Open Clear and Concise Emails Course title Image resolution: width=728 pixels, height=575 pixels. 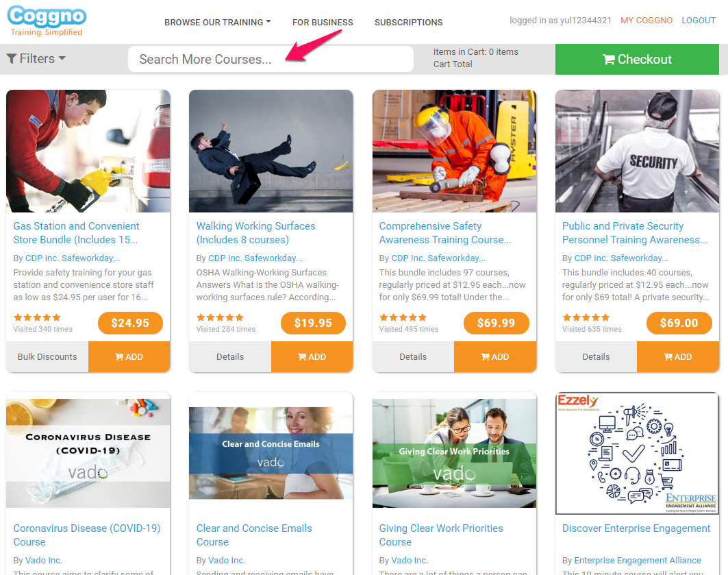[x=254, y=535]
